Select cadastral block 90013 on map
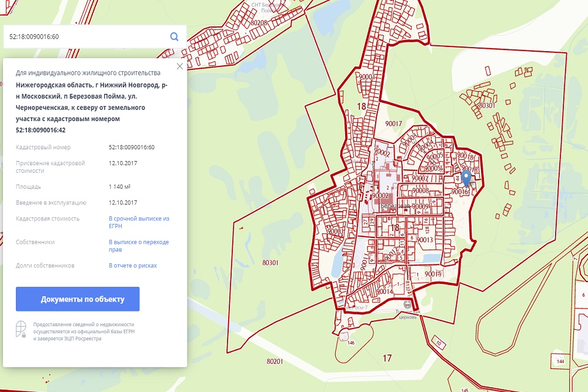 point(424,240)
